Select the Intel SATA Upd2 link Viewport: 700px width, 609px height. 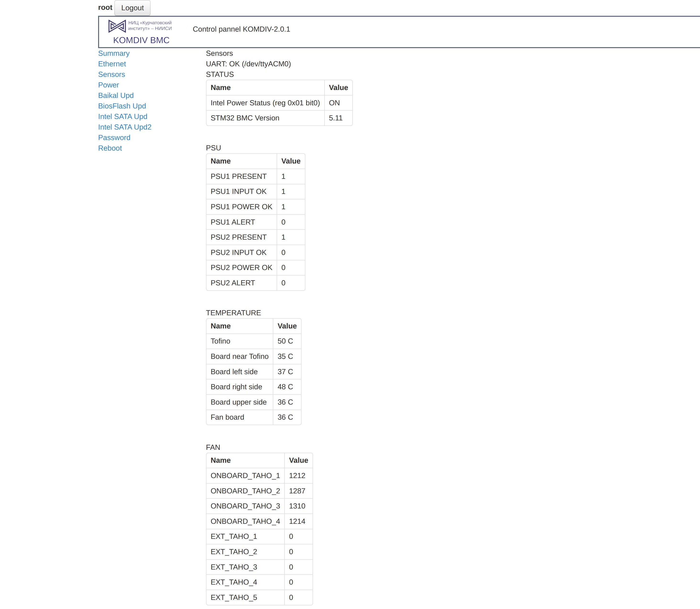pos(125,127)
